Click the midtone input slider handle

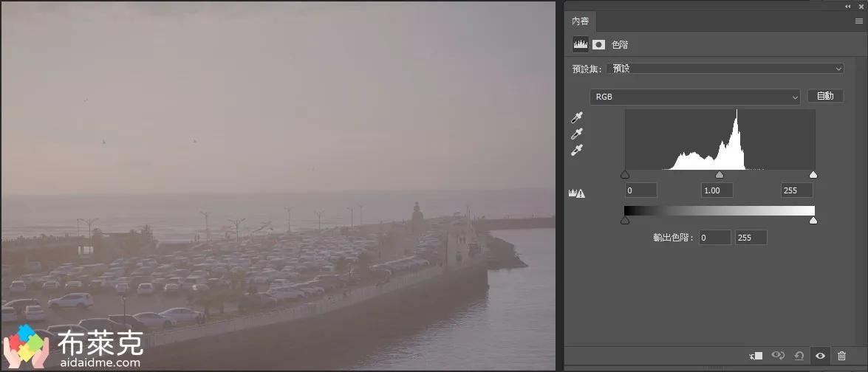720,175
